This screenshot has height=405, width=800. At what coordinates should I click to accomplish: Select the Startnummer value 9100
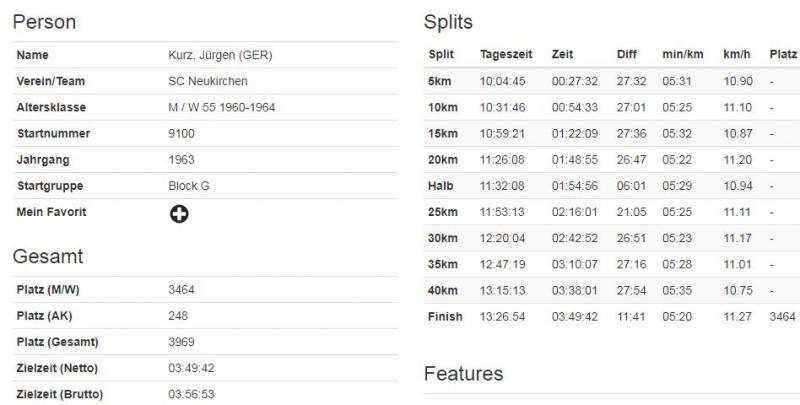point(181,134)
